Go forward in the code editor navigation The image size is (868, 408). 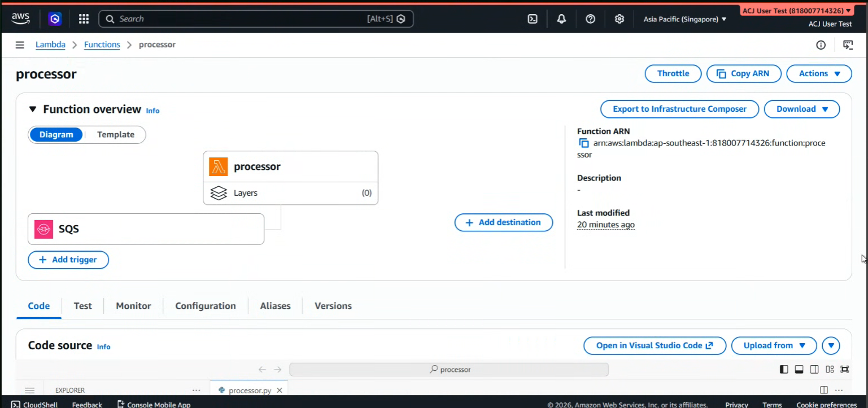point(277,370)
